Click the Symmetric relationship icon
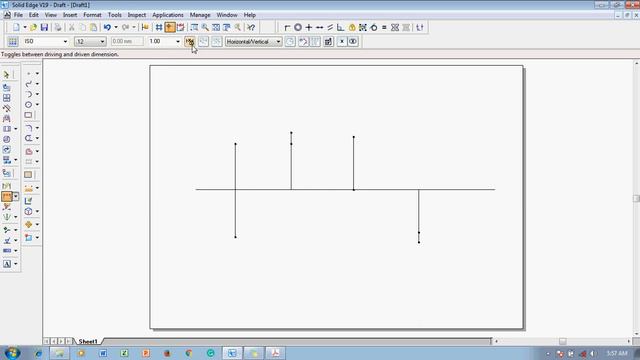 pyautogui.click(x=395, y=27)
